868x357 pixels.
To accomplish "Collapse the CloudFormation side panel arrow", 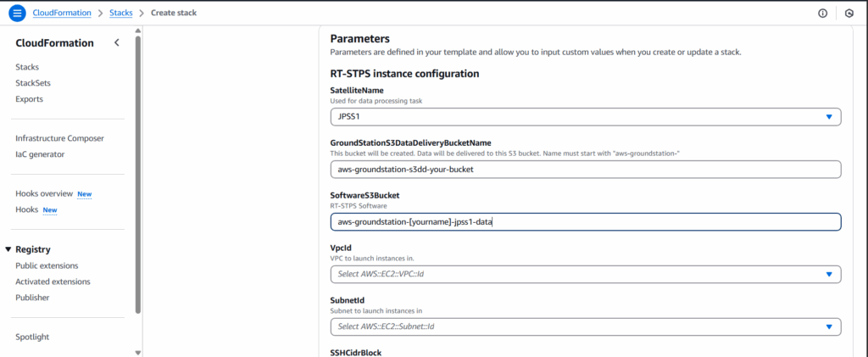I will pyautogui.click(x=116, y=43).
